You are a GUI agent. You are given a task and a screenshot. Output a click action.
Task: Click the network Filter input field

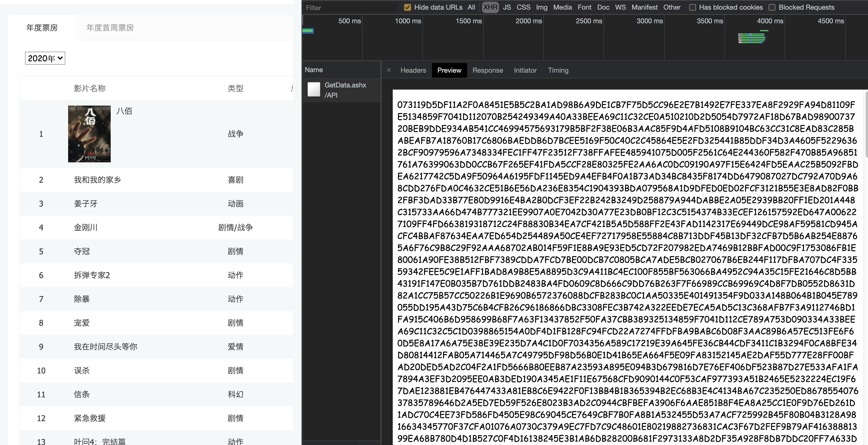[351, 8]
